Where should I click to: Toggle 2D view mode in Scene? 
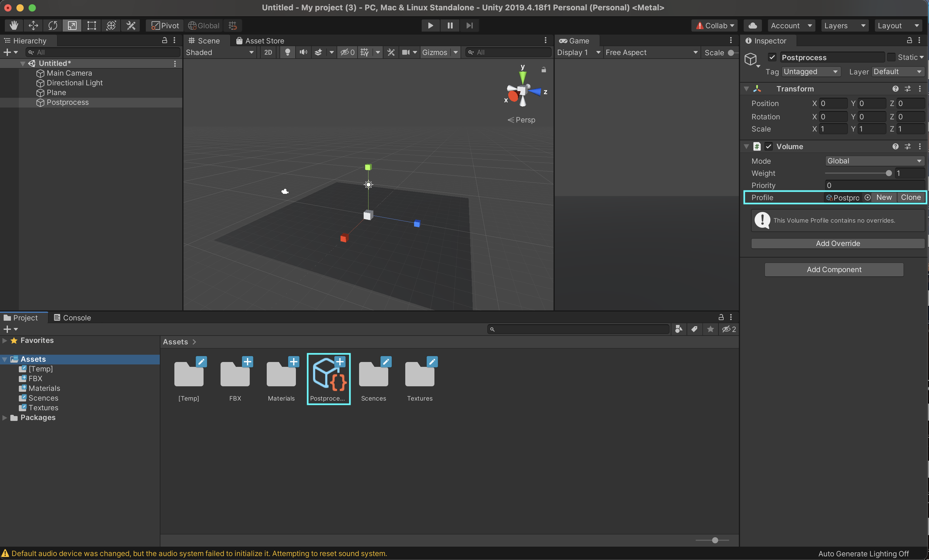coord(268,52)
